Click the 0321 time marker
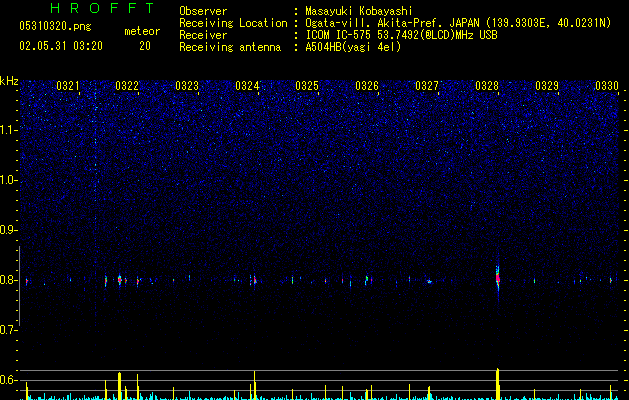The width and height of the screenshot is (629, 400). (x=68, y=86)
